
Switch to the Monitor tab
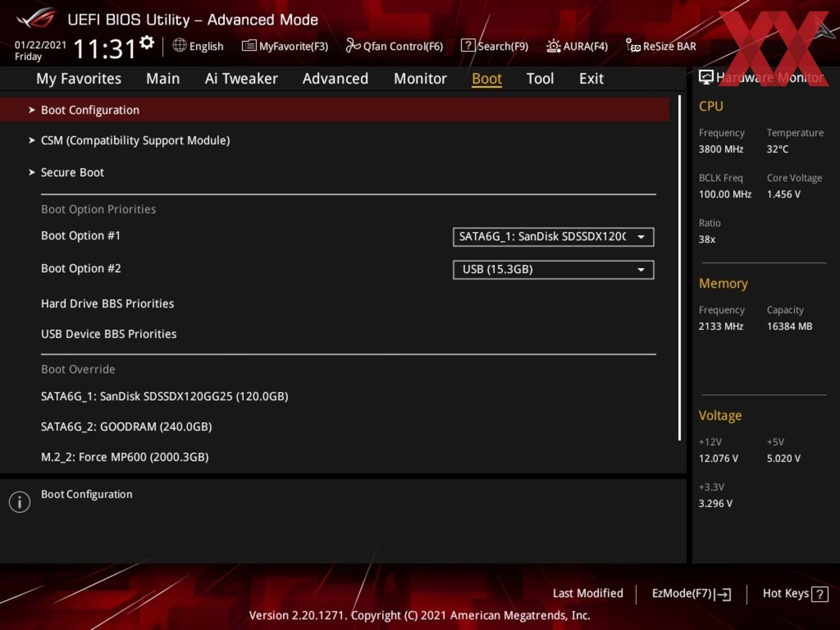click(420, 79)
